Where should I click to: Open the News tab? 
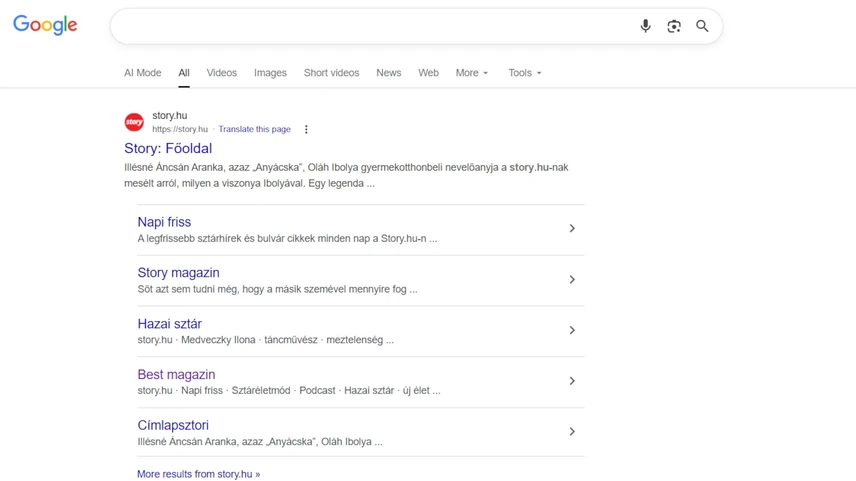coord(389,73)
